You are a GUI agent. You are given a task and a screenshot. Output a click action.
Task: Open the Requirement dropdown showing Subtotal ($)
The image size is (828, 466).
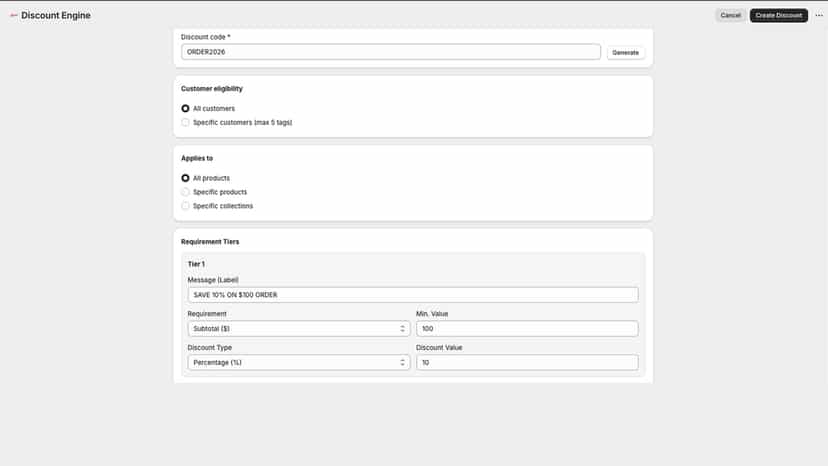299,329
